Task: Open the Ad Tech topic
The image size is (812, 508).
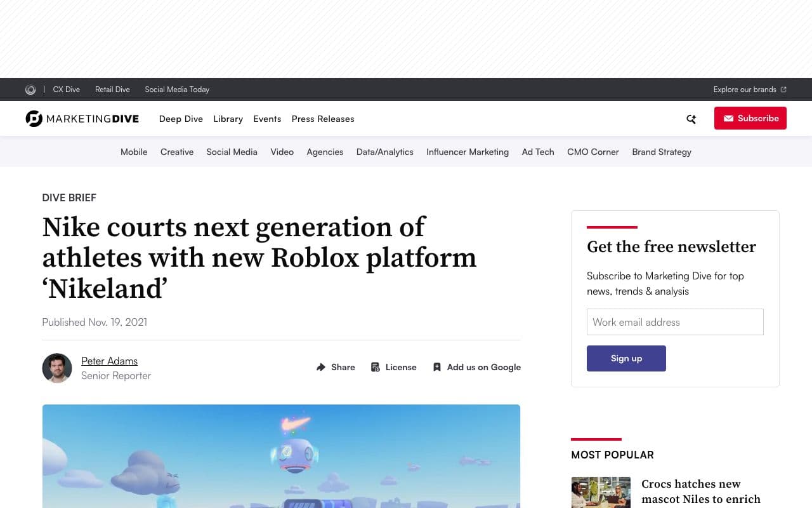Action: tap(538, 152)
